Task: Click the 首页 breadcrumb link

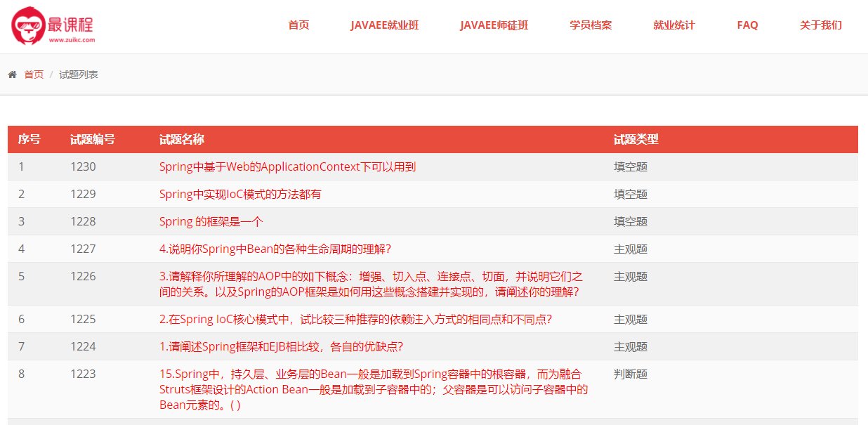Action: tap(34, 74)
